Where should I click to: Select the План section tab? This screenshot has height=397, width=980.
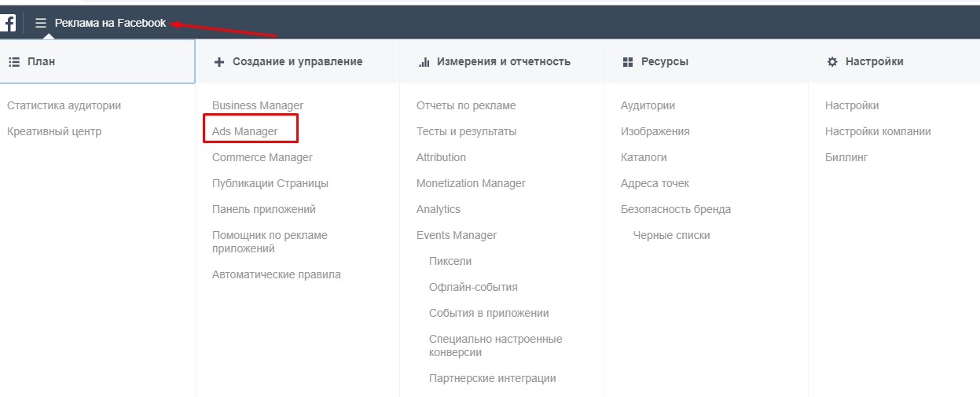coord(97,61)
